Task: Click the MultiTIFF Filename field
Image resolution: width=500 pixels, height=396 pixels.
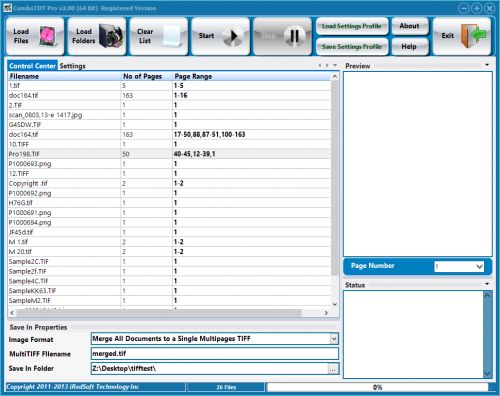Action: 215,353
